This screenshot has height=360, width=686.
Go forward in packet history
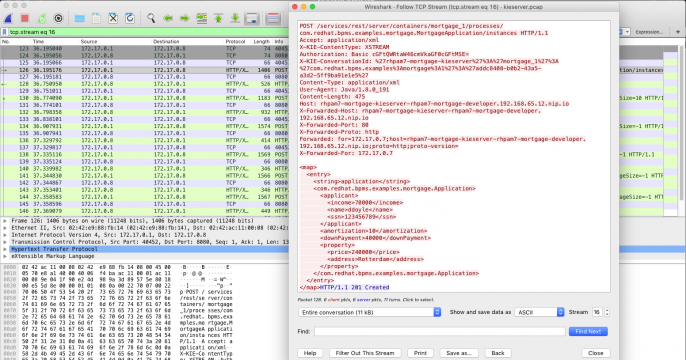click(x=184, y=18)
